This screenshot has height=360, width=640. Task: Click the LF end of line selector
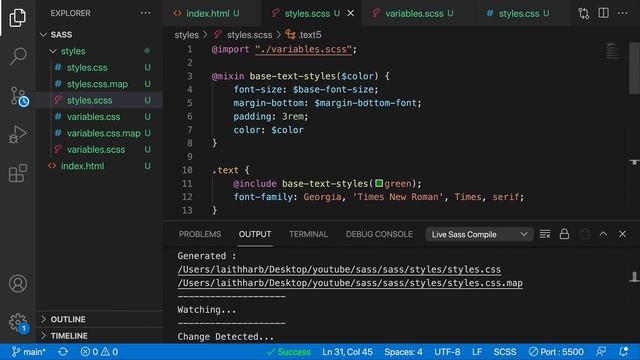click(x=477, y=351)
